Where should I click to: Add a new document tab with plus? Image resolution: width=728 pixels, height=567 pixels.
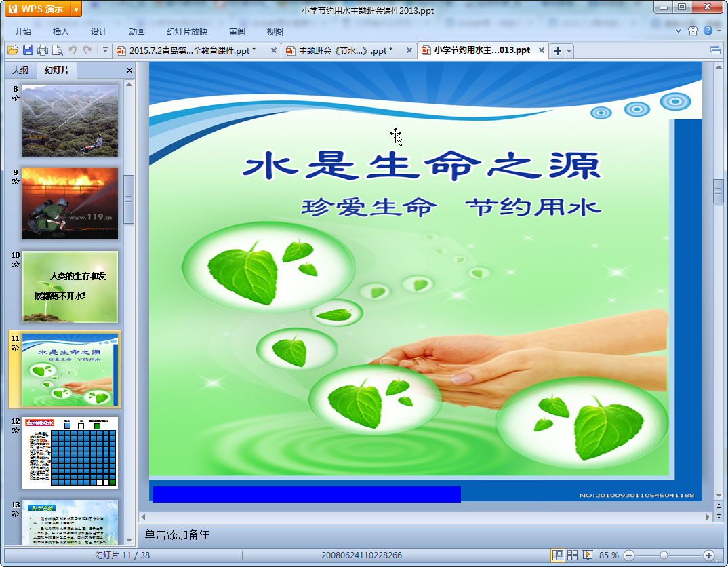pos(558,51)
